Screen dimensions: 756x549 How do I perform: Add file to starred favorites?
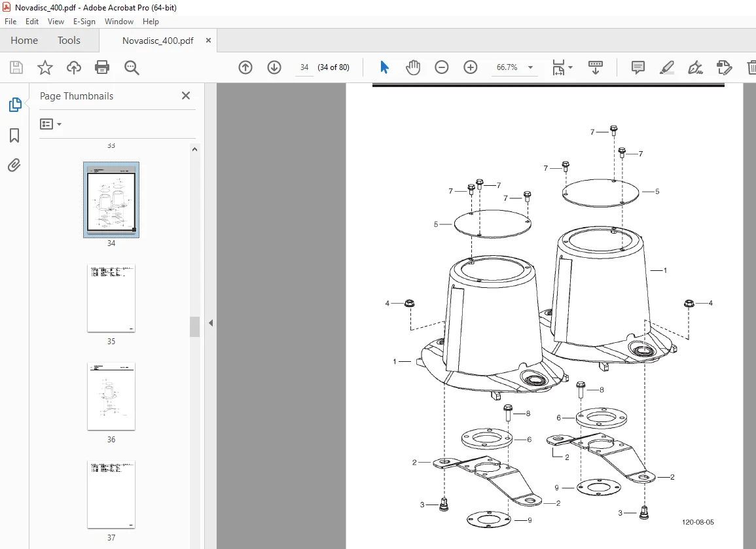coord(45,67)
